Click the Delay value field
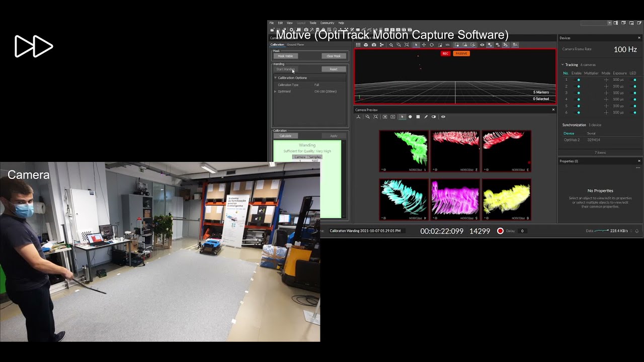The width and height of the screenshot is (644, 362). coord(523,231)
